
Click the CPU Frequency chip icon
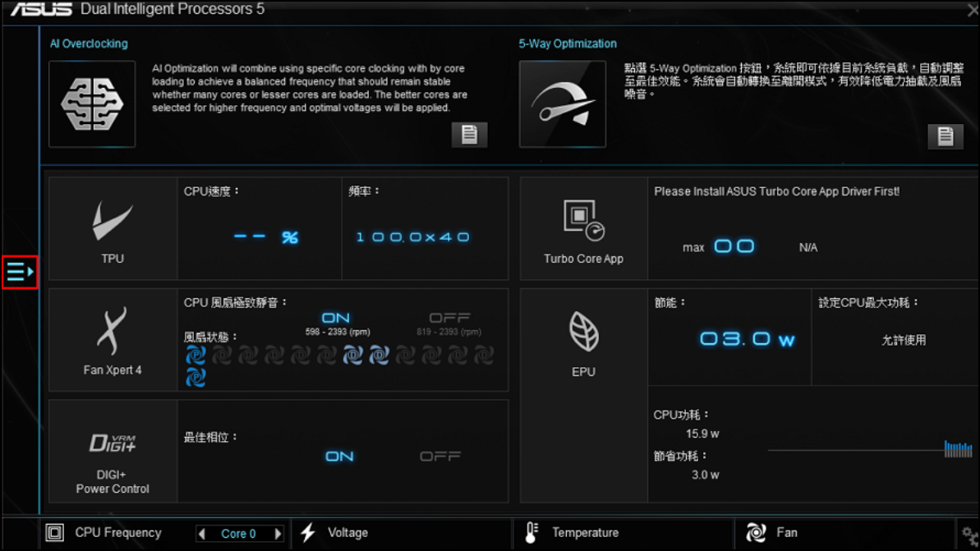point(54,533)
